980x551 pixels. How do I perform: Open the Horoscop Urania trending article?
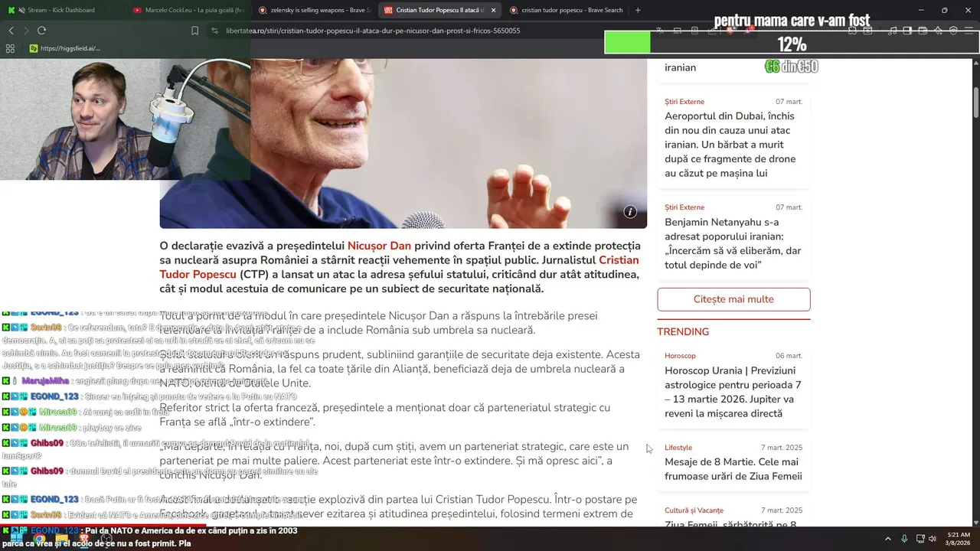click(733, 392)
